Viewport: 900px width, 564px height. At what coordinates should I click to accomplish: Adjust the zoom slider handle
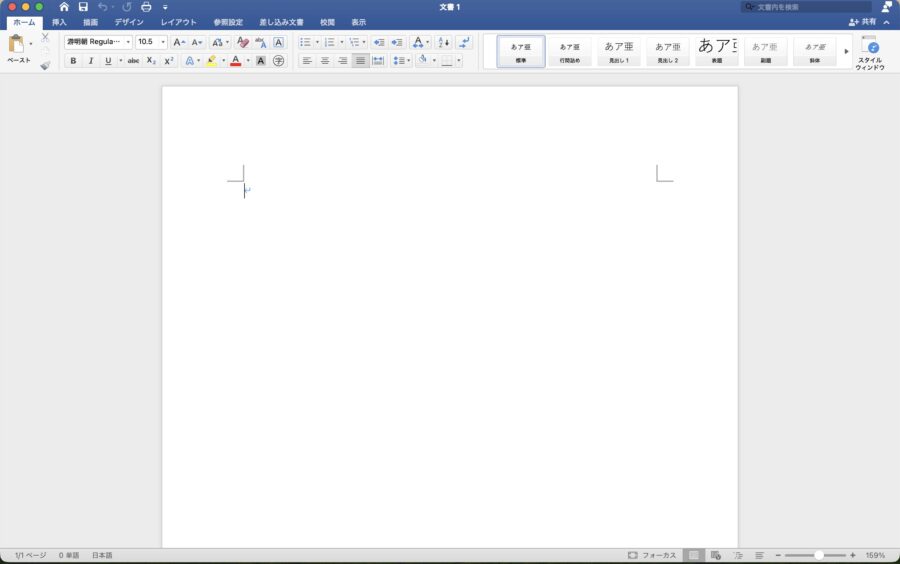click(819, 555)
